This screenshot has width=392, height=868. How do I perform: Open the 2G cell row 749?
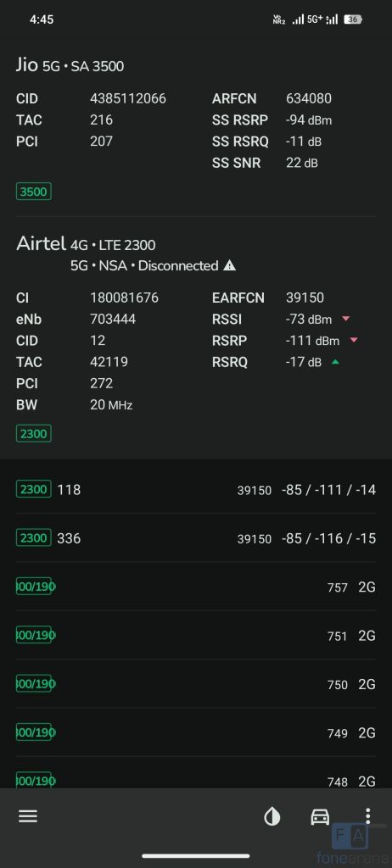196,733
